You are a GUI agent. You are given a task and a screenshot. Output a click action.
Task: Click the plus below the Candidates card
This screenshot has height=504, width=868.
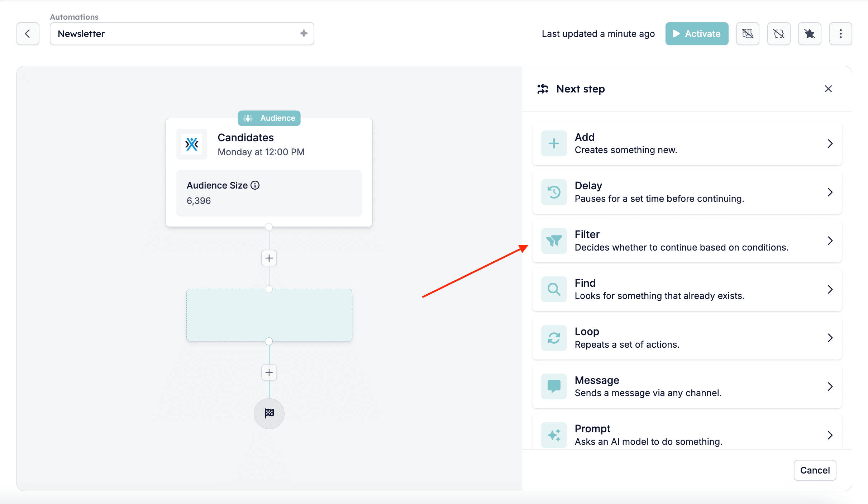[x=269, y=258]
